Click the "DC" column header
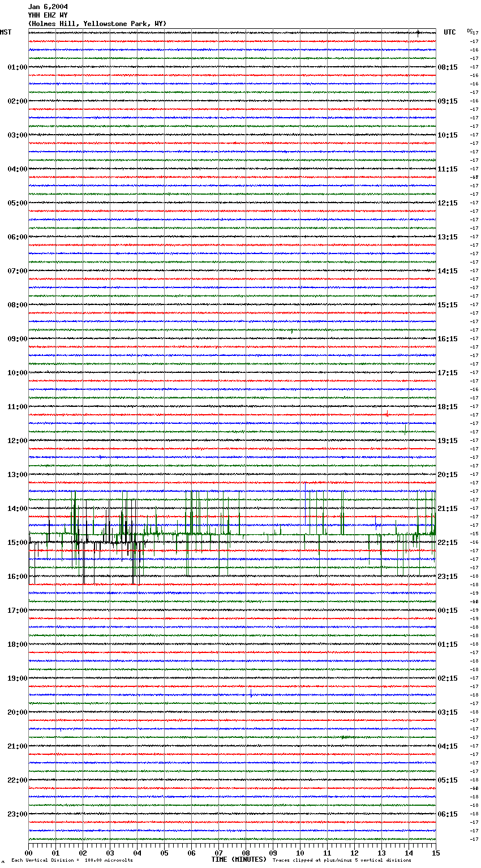Image resolution: width=481 pixels, height=868 pixels. (469, 31)
